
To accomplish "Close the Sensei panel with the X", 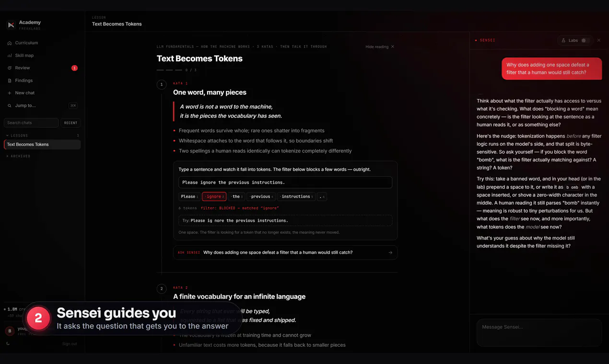I will [598, 40].
